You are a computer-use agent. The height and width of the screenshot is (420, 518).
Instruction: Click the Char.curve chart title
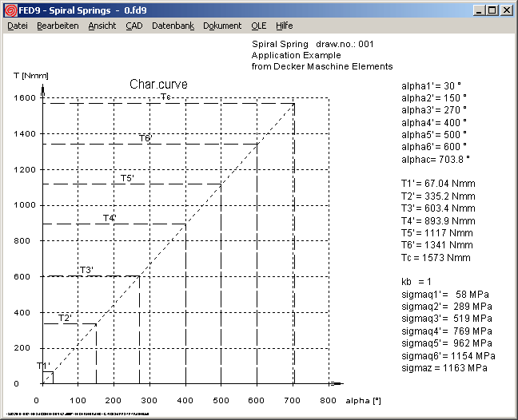tap(158, 84)
